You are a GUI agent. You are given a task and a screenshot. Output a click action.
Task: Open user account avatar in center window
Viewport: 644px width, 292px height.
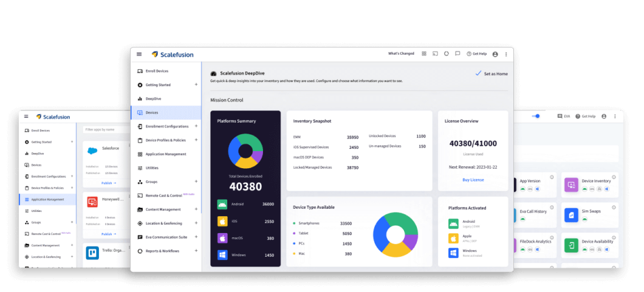[495, 54]
